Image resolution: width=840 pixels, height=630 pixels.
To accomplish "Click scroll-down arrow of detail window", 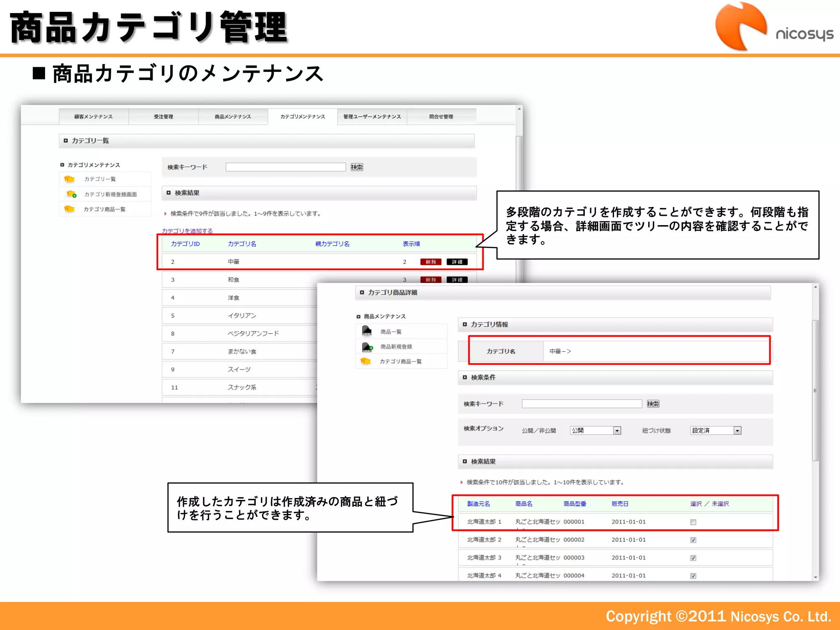I will pos(815,577).
